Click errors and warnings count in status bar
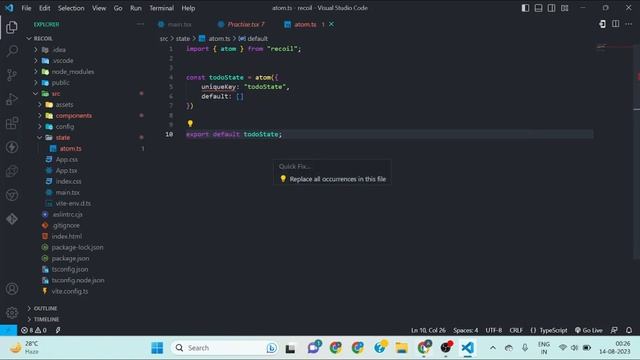 point(34,330)
